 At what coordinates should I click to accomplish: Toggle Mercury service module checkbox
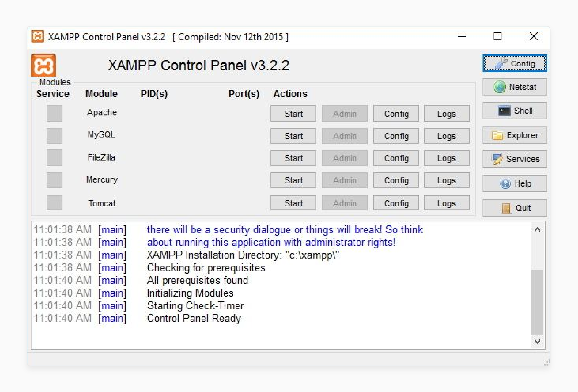tap(52, 181)
